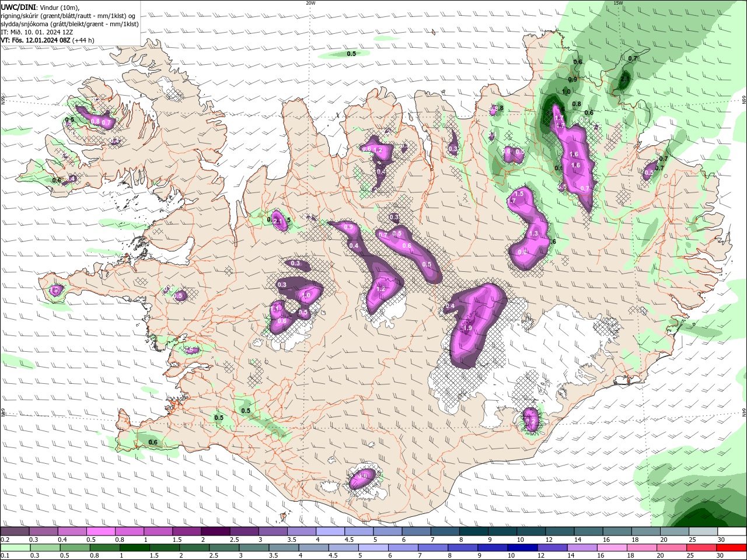Click the darkest purple swatch labeled 2, top row
The image size is (747, 560).
click(215, 531)
